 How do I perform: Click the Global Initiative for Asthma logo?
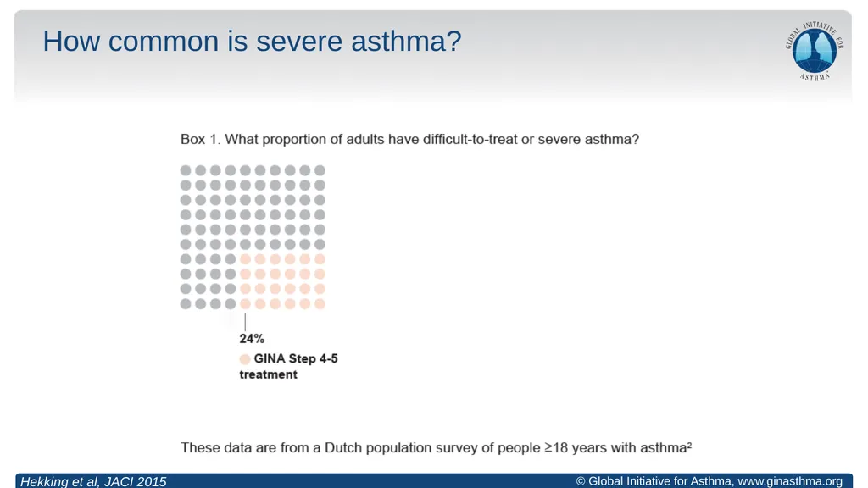815,51
